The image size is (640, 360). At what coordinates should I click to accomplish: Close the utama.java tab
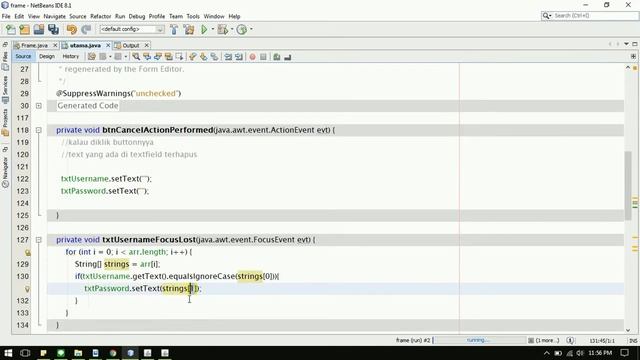(108, 45)
